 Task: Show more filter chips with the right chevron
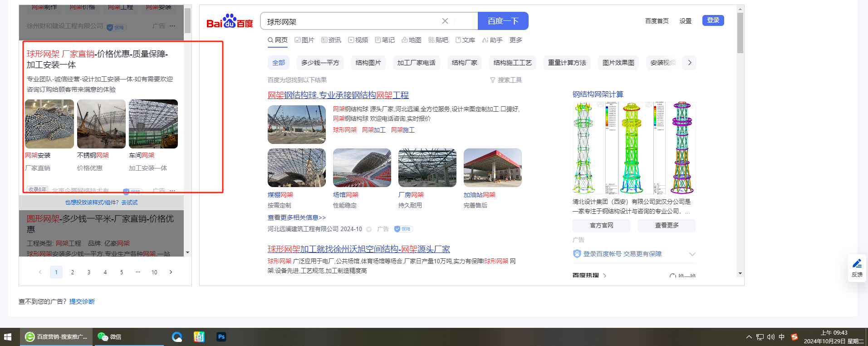(690, 63)
